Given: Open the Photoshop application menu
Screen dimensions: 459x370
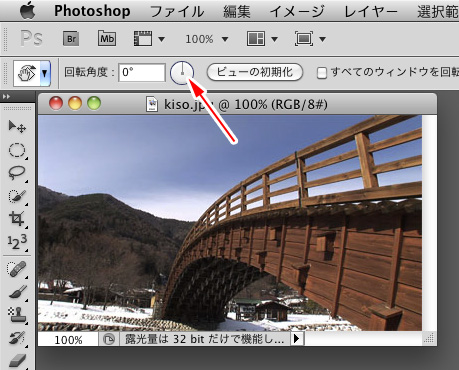Looking at the screenshot, I should click(x=92, y=11).
